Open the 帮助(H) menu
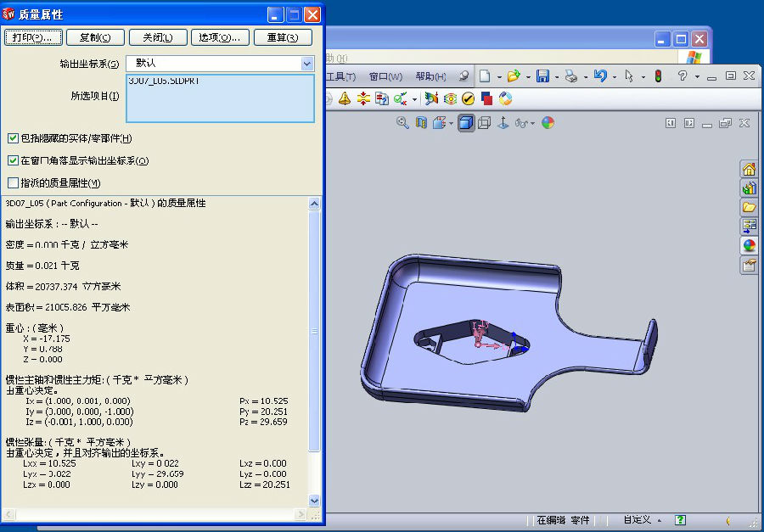 [430, 76]
